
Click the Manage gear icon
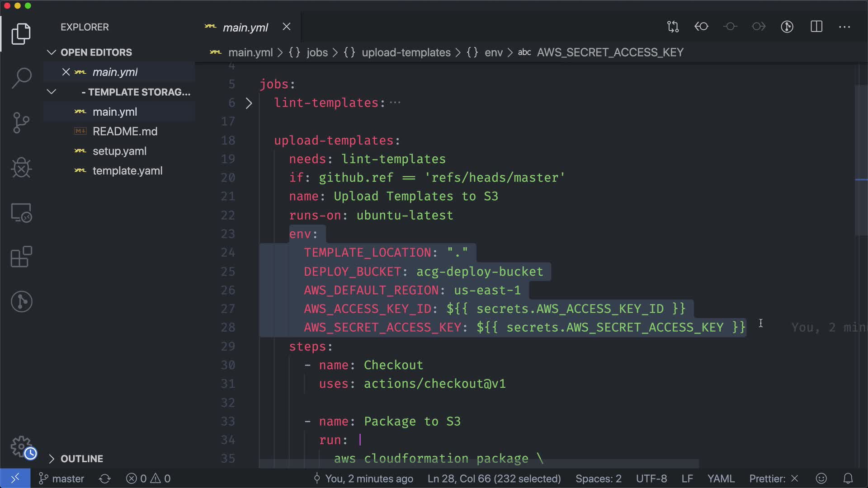coord(21,447)
